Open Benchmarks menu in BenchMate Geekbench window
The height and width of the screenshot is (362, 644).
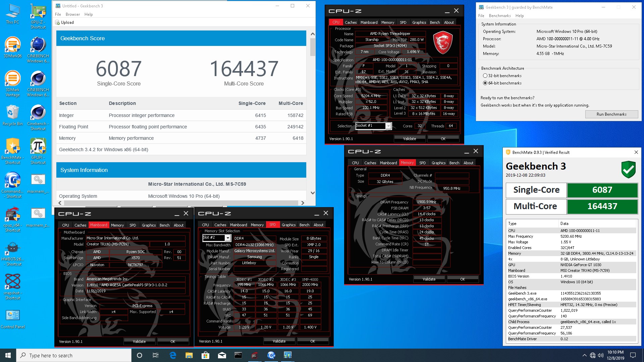click(x=500, y=16)
